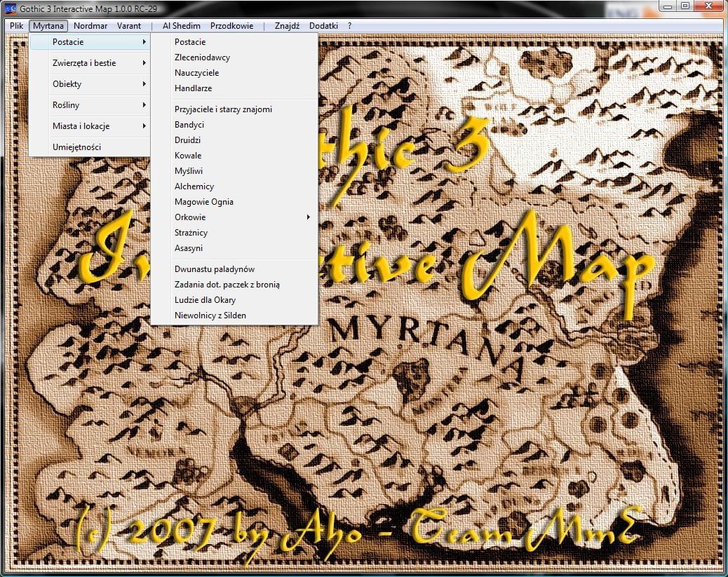728x577 pixels.
Task: Expand the Zwierzęta i bestie submenu
Action: [x=90, y=62]
